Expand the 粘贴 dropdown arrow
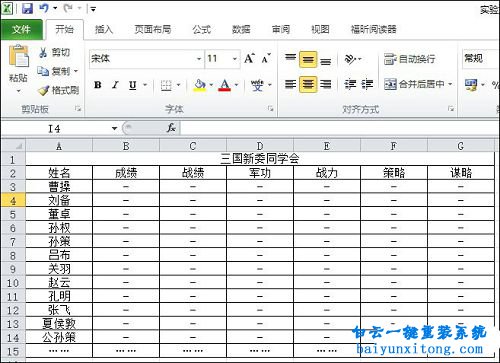 [18, 91]
